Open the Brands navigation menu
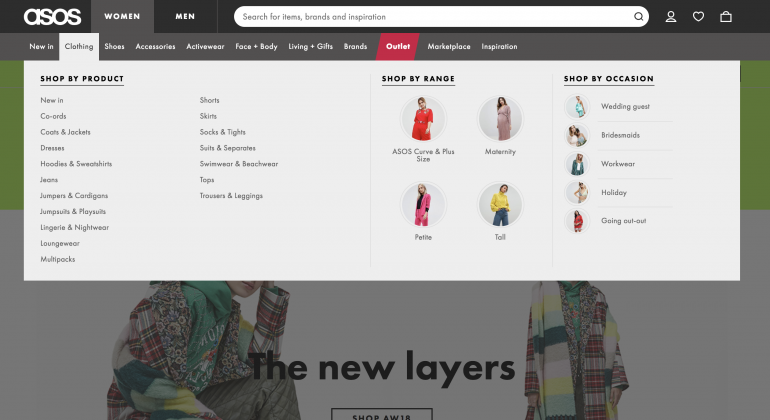The width and height of the screenshot is (770, 420). coord(355,47)
